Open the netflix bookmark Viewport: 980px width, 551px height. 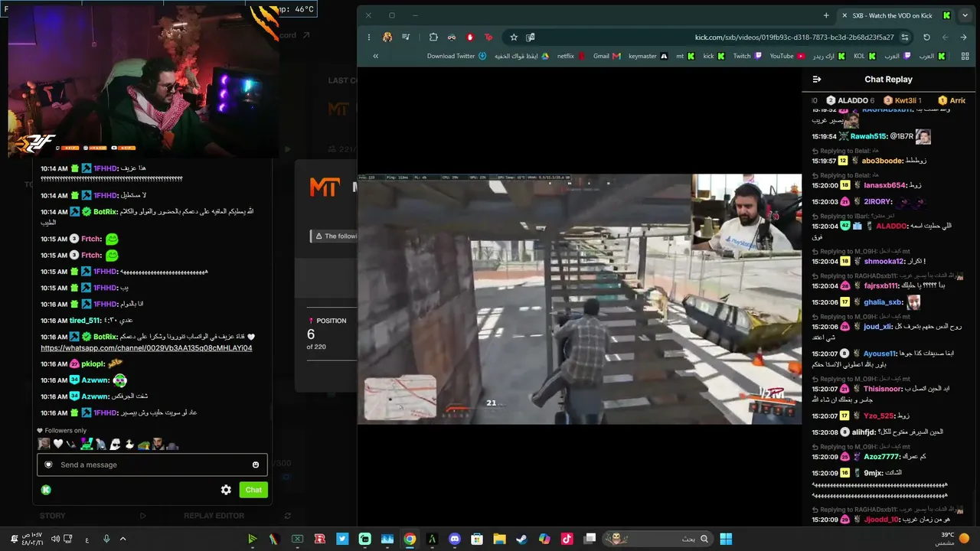pyautogui.click(x=571, y=56)
